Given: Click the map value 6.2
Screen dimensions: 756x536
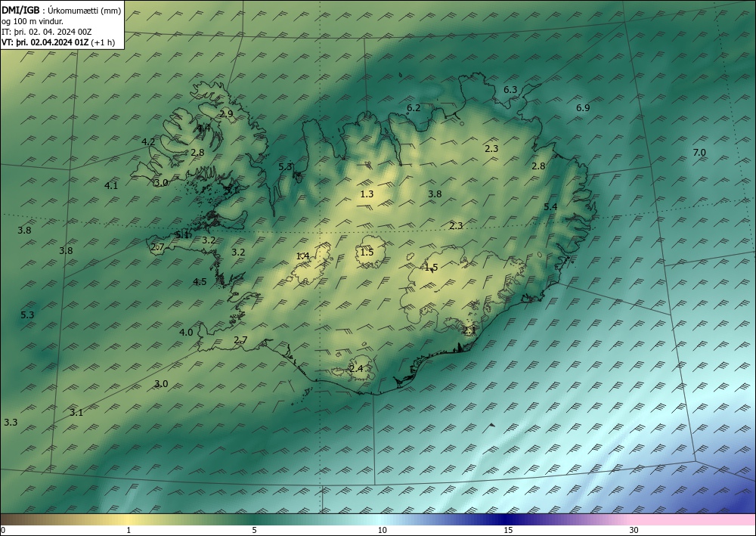Looking at the screenshot, I should [414, 108].
